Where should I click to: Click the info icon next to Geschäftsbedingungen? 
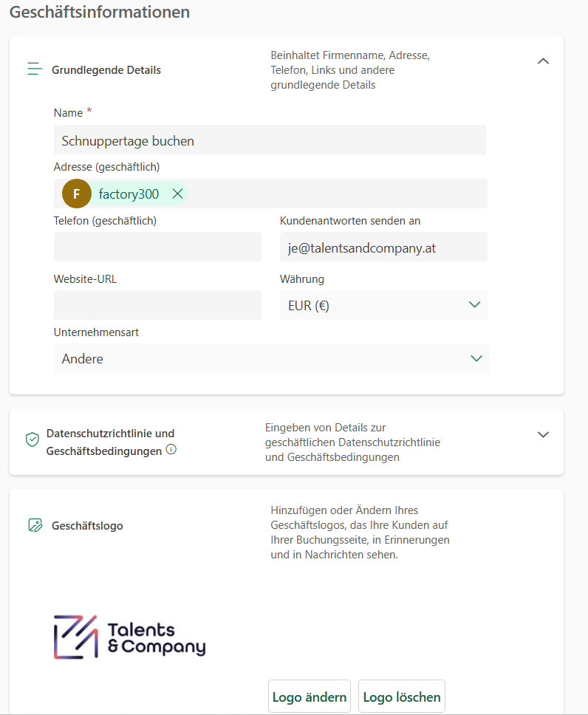tap(171, 449)
